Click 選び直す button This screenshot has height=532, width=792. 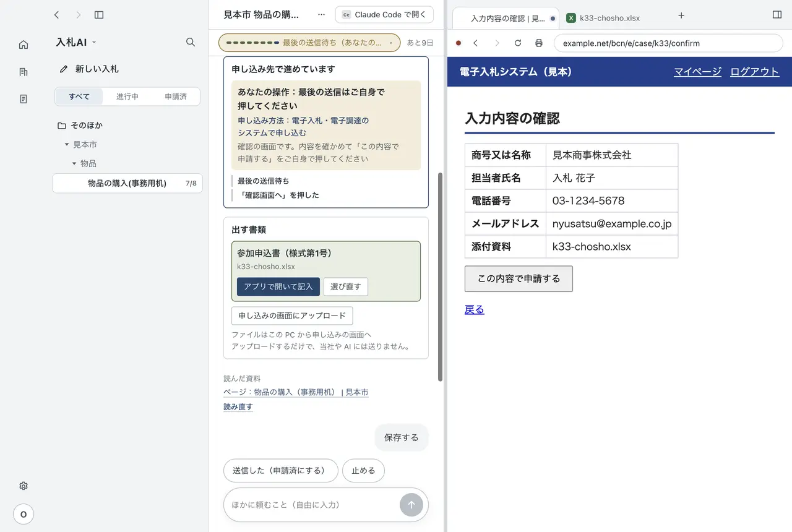pos(346,287)
